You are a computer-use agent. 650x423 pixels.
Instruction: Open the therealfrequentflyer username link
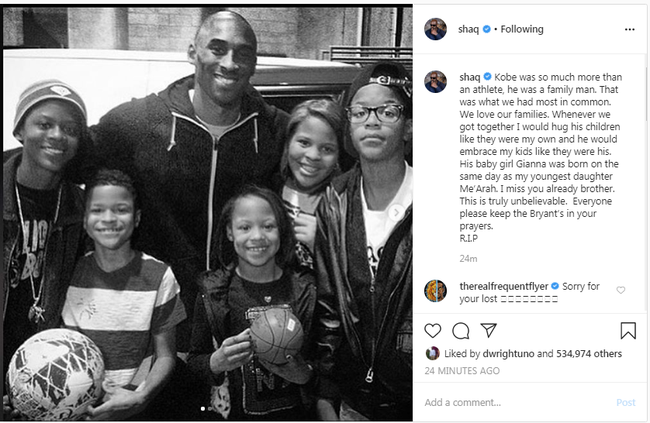point(504,286)
